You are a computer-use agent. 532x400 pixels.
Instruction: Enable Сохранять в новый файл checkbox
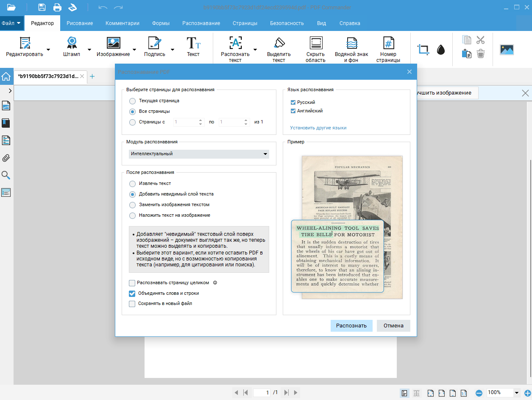click(132, 304)
